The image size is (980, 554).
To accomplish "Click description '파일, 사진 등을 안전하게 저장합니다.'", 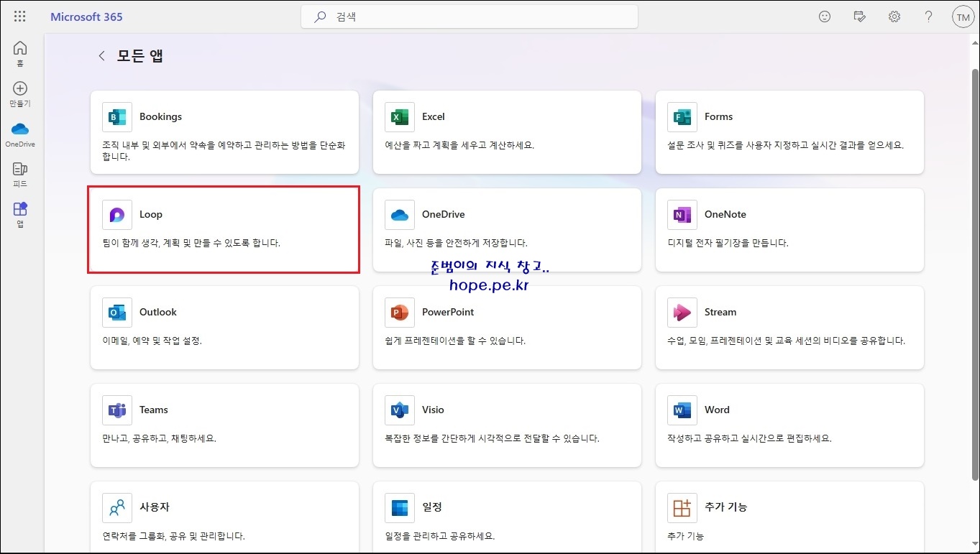I will 457,243.
